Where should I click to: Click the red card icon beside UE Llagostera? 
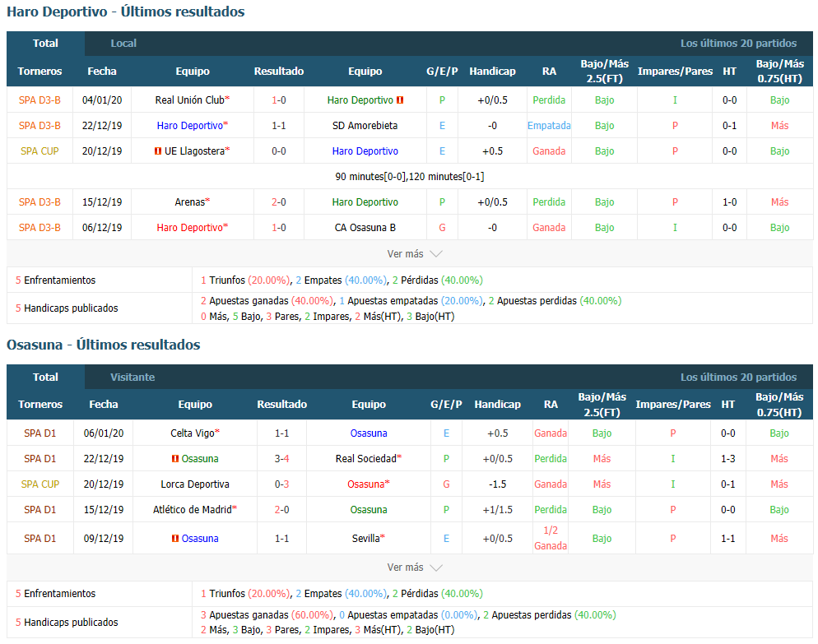point(157,151)
